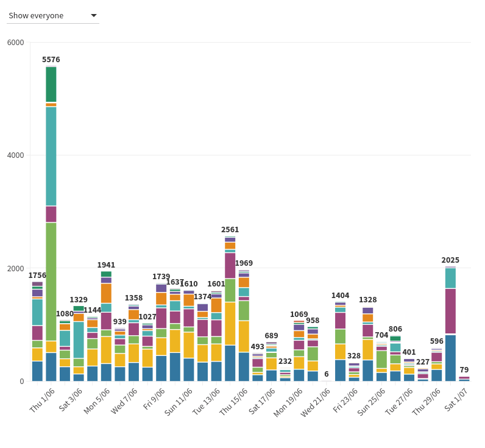The width and height of the screenshot is (485, 448).
Task: Click the 2025 total label above the bar
Action: pos(450,260)
